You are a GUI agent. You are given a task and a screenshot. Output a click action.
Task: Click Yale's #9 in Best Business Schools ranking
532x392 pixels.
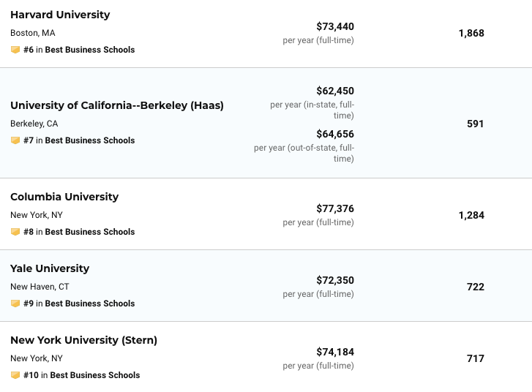tap(79, 304)
